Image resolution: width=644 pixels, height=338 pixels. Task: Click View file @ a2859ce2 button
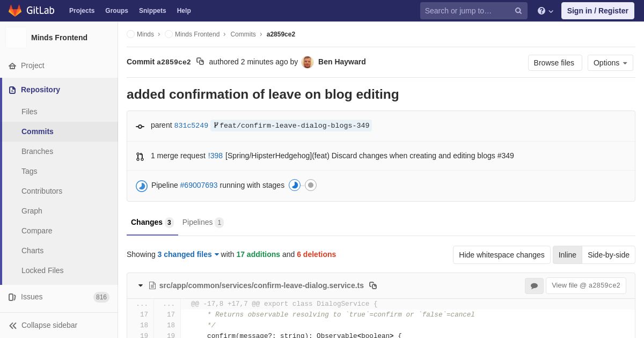(x=586, y=285)
